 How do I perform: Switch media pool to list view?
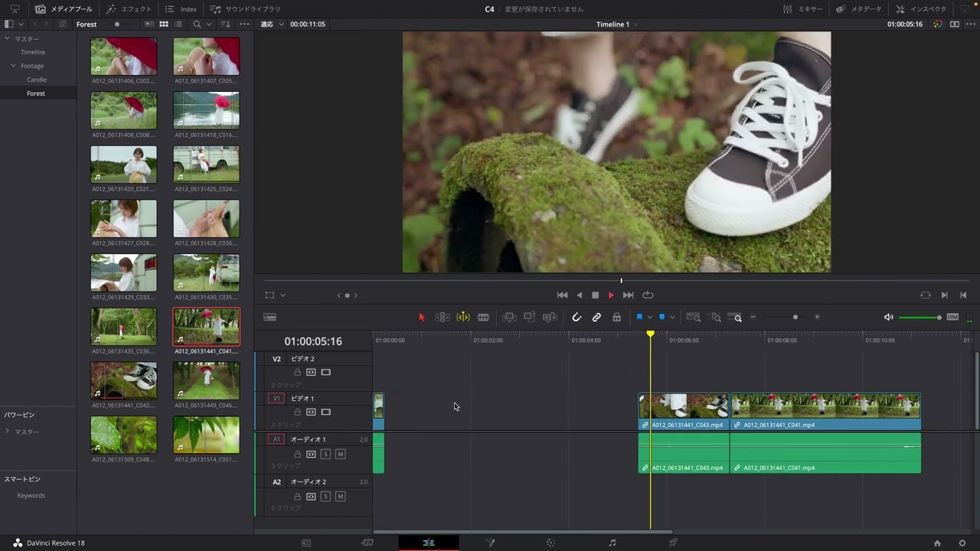click(x=178, y=24)
